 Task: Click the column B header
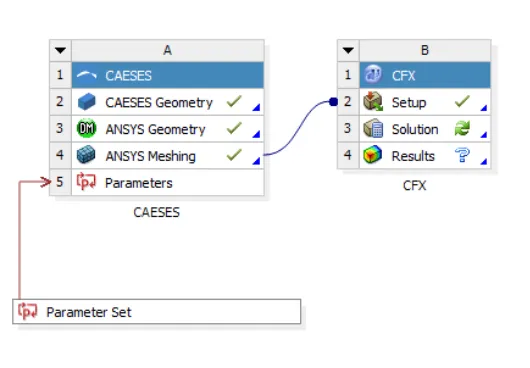pos(425,51)
